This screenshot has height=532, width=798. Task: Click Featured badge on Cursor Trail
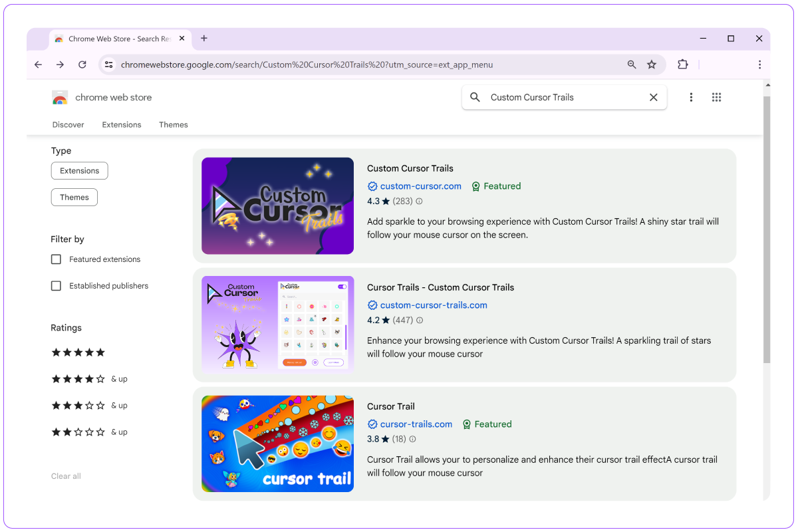pyautogui.click(x=487, y=424)
